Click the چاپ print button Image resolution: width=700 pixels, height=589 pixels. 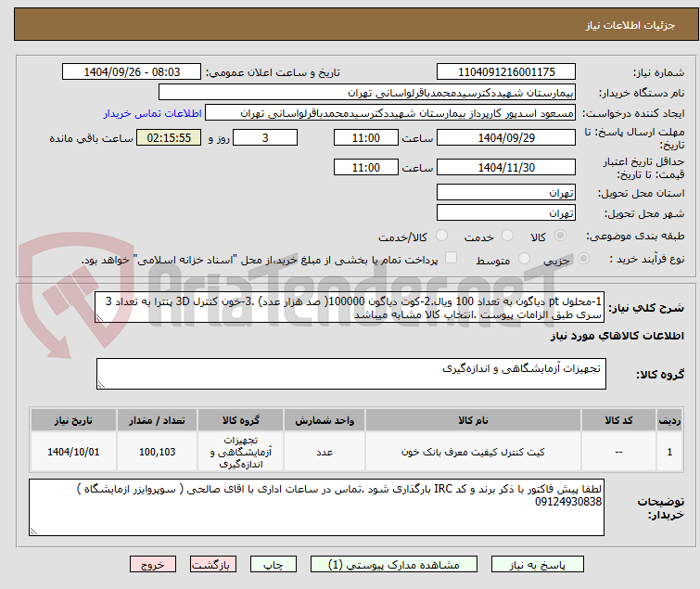coord(274,565)
